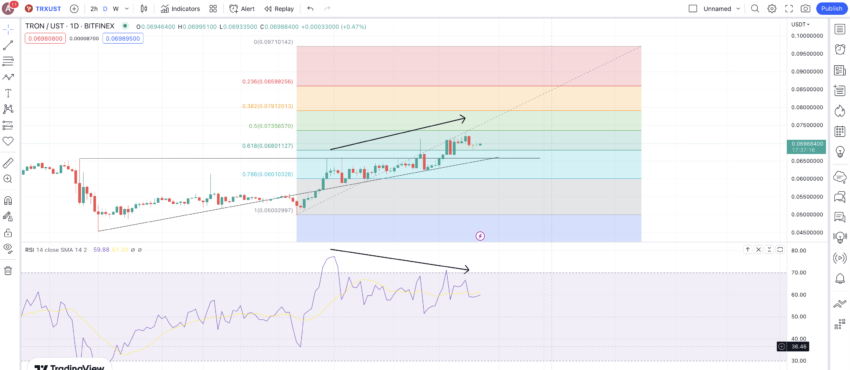
Task: Toggle the lock all drawings icon
Action: click(8, 232)
